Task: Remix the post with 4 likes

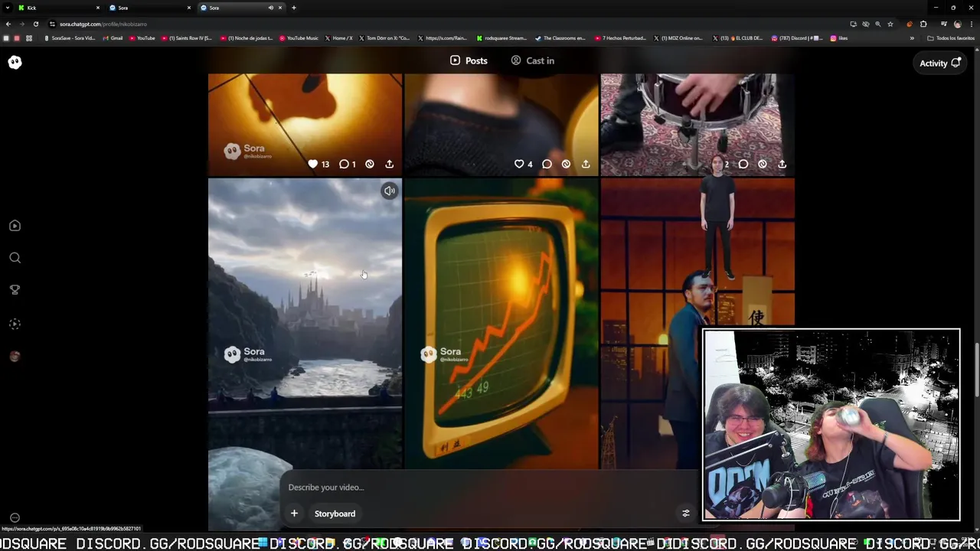Action: point(566,164)
